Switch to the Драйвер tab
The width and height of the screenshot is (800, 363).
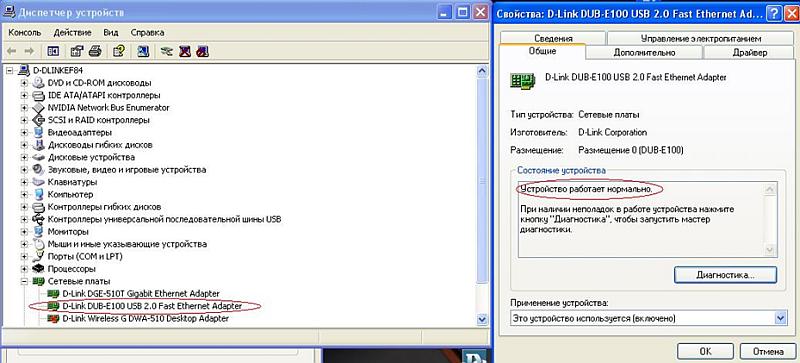(749, 52)
